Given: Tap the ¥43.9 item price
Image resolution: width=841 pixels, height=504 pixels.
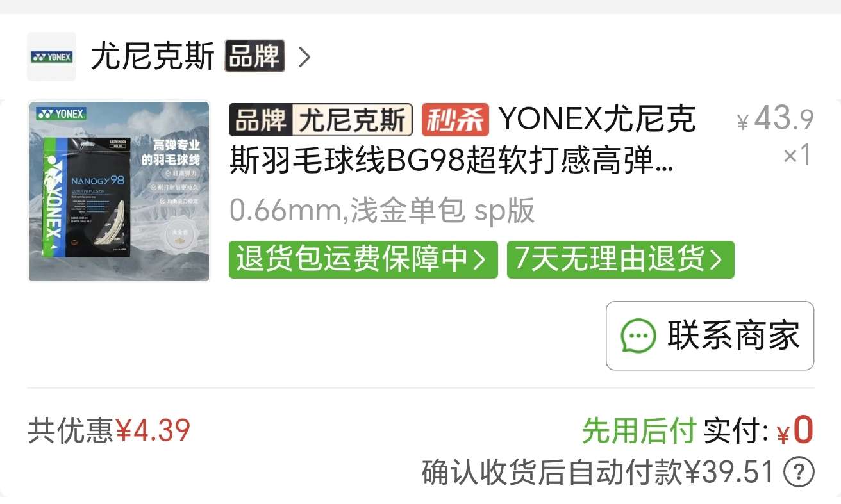Looking at the screenshot, I should [776, 118].
